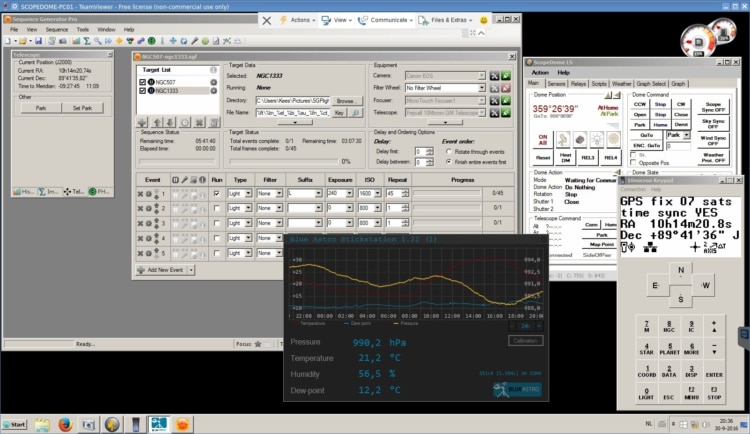Click the Set Park button
Image resolution: width=750 pixels, height=434 pixels.
(x=82, y=108)
